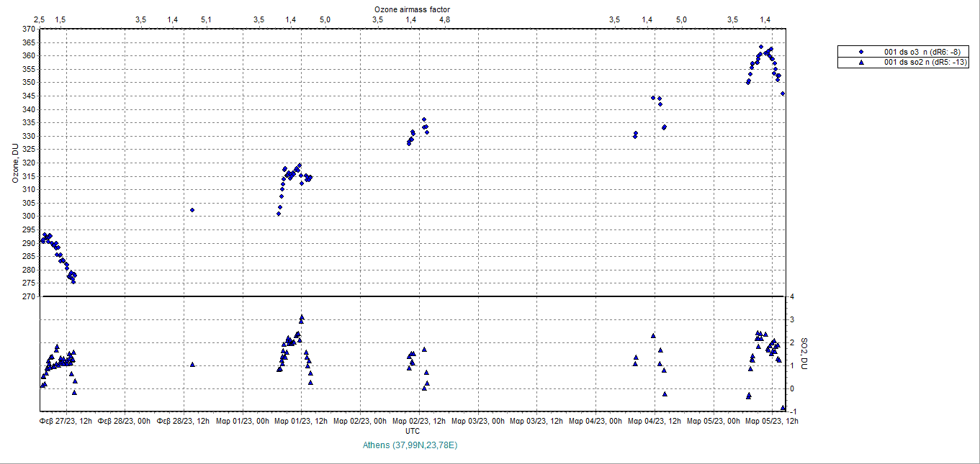This screenshot has height=464, width=980.
Task: Click the 'Μαρ 03/23, 00h' time tick label
Action: (478, 421)
